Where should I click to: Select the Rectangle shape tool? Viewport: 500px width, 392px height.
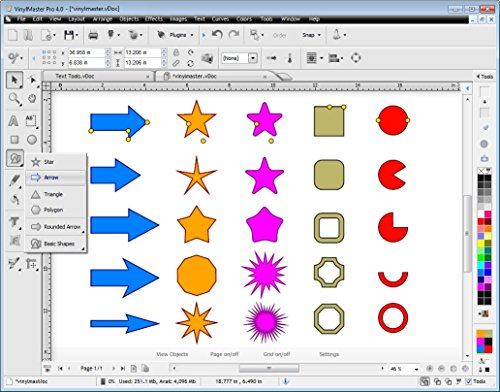pyautogui.click(x=14, y=139)
